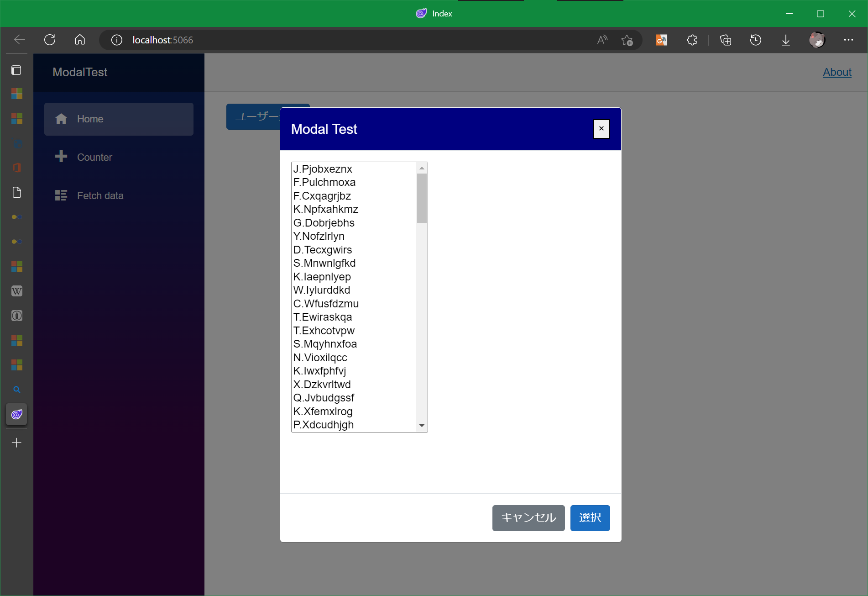Open the browser history icon
The height and width of the screenshot is (596, 868).
point(756,40)
